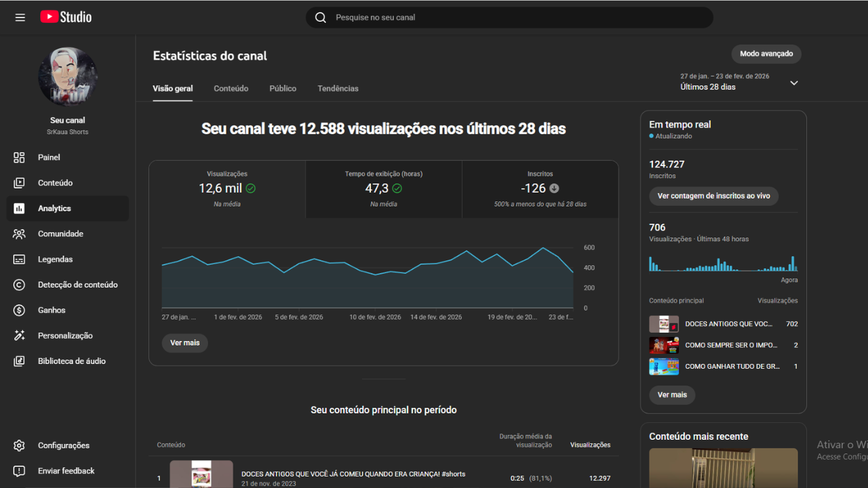Select the Visualizações metric card
This screenshot has height=488, width=868.
(x=227, y=189)
